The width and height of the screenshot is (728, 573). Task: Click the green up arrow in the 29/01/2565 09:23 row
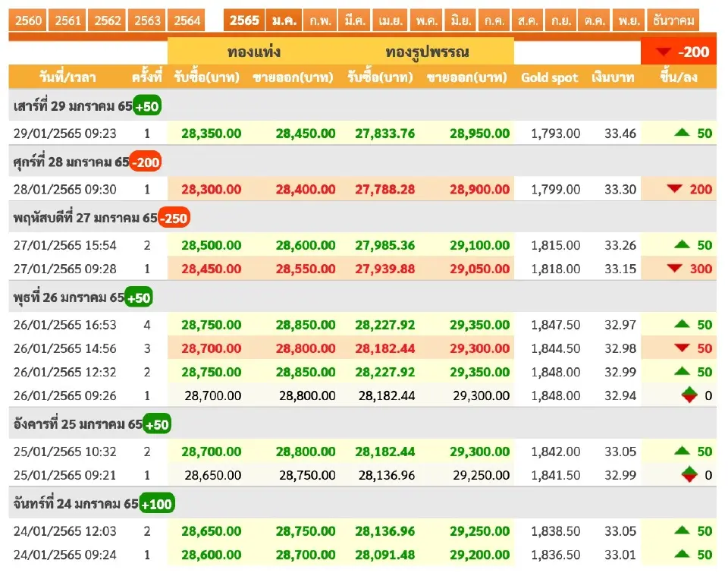[x=682, y=133]
